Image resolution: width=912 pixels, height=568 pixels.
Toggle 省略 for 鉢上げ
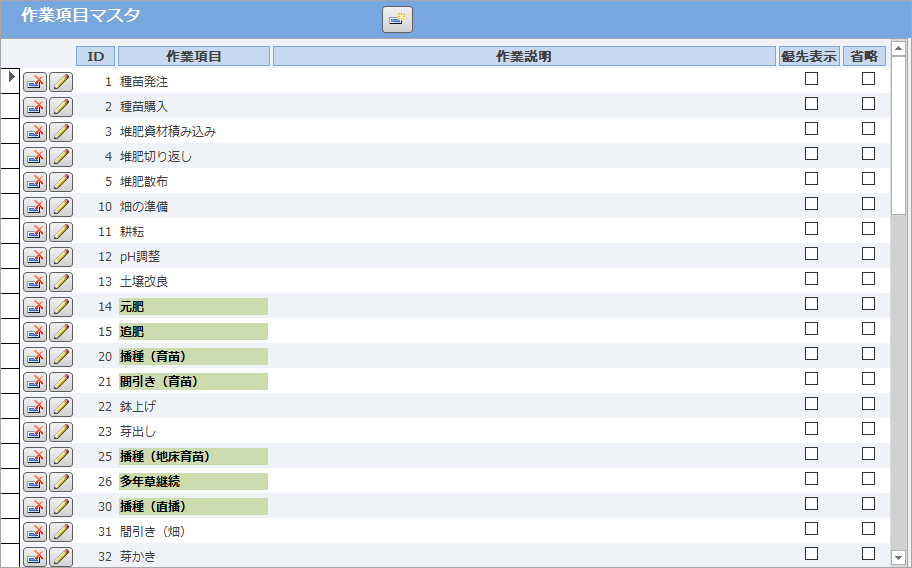[868, 403]
